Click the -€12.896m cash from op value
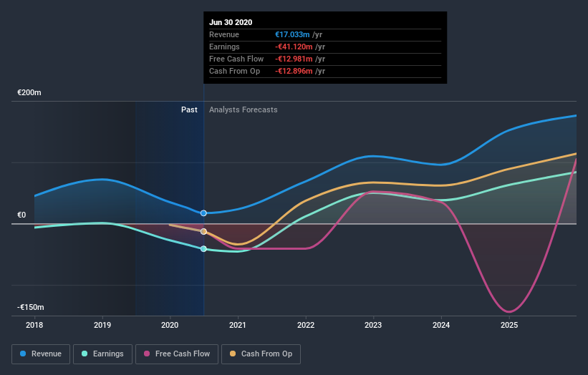 (x=294, y=71)
